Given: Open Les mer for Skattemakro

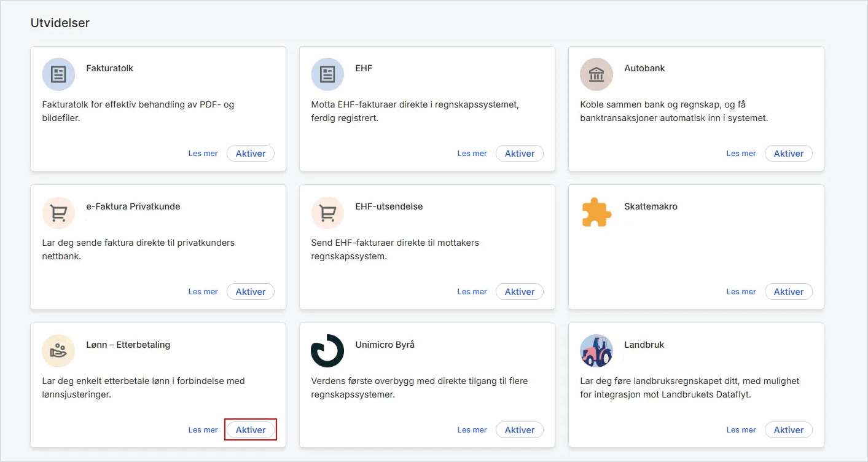Looking at the screenshot, I should tap(741, 292).
